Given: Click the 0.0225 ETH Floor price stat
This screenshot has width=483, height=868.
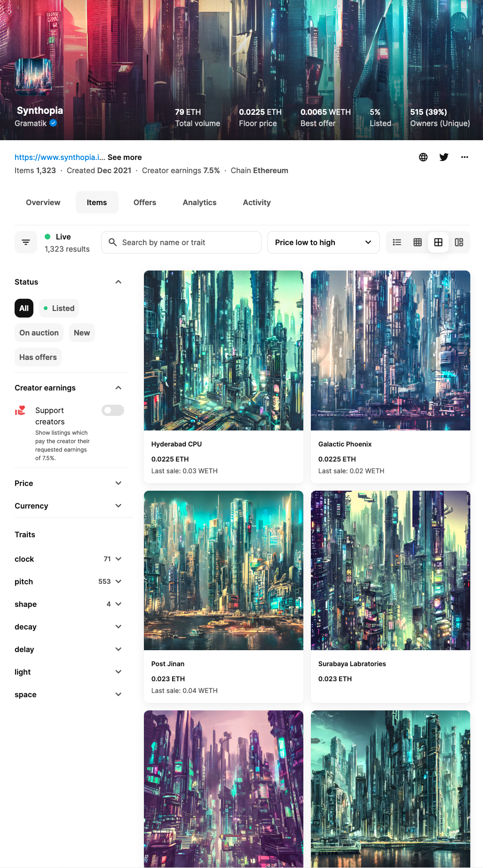Looking at the screenshot, I should [x=260, y=118].
